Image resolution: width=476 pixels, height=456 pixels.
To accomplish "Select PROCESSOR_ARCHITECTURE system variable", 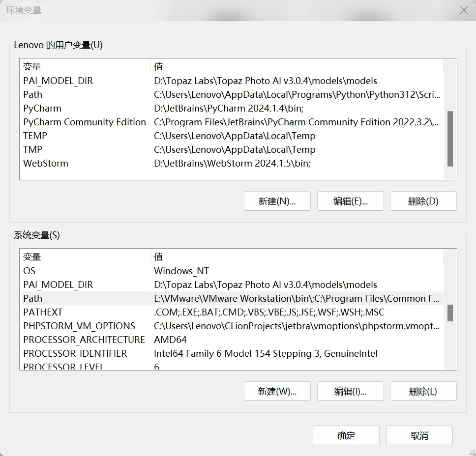I will (84, 340).
